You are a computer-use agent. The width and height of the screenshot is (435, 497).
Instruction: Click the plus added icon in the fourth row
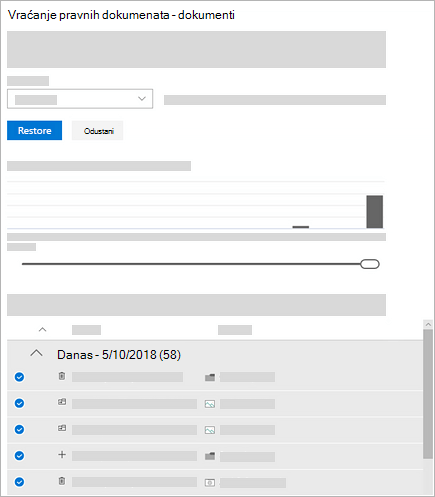pyautogui.click(x=62, y=455)
